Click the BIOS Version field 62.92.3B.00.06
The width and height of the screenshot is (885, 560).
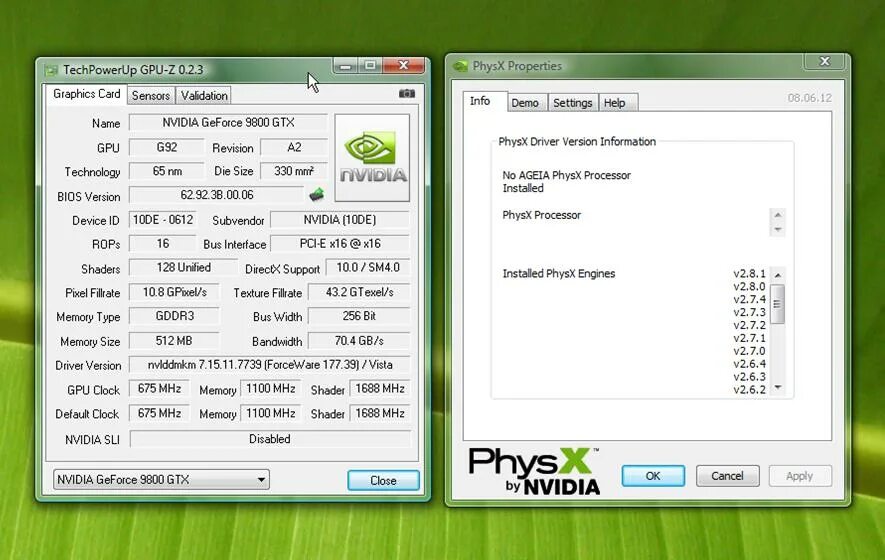coord(217,195)
